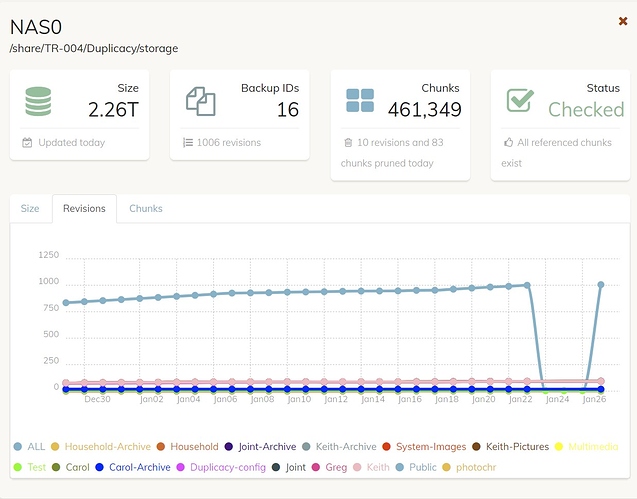This screenshot has width=637, height=499.
Task: Toggle Test series visibility
Action: [30, 467]
